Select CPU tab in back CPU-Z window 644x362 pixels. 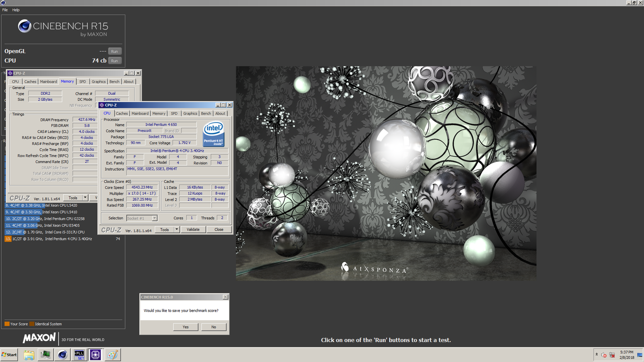15,81
